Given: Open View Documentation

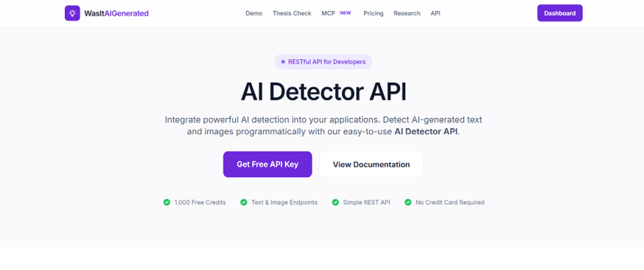Looking at the screenshot, I should pos(371,165).
